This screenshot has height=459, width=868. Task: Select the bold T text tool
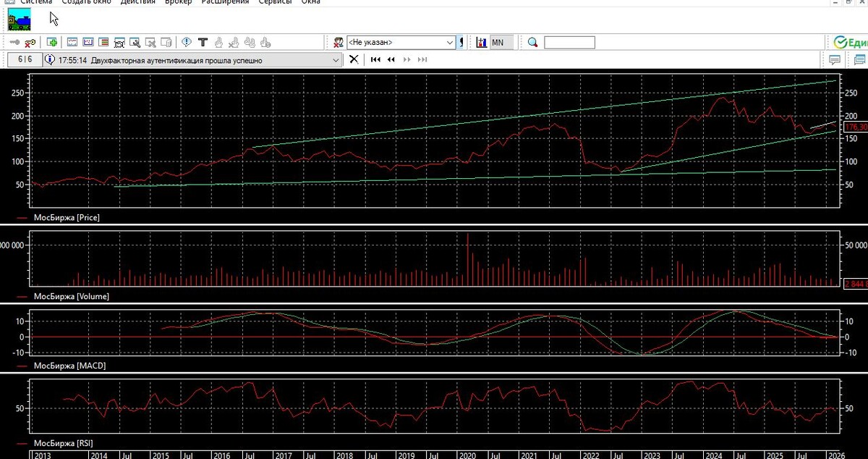(203, 43)
